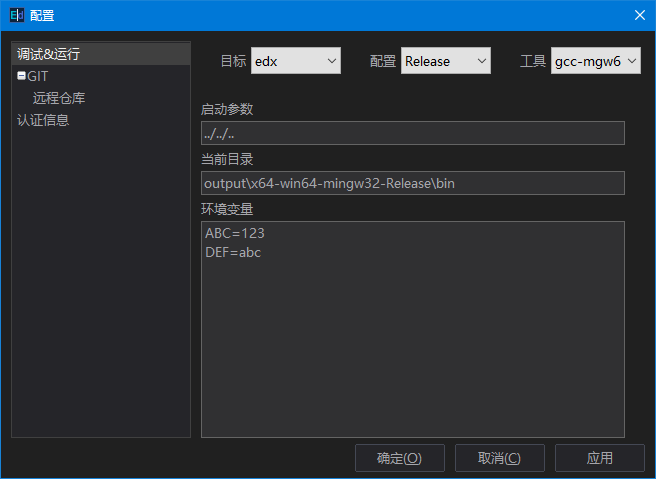
Task: Click the 环境变量 text area
Action: click(x=413, y=329)
